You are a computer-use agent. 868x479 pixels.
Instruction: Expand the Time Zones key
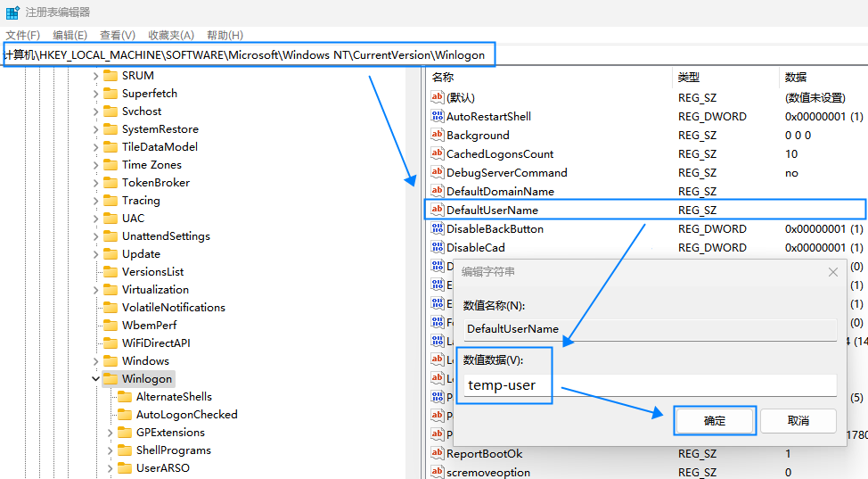[96, 165]
